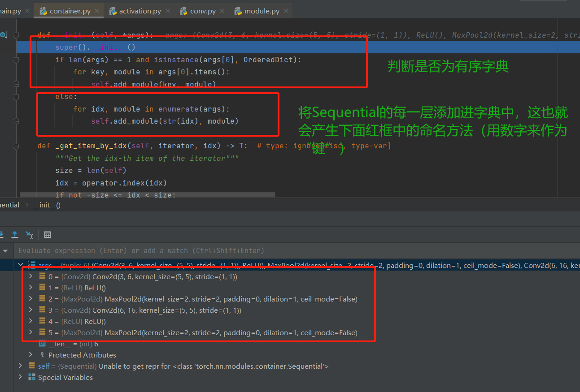The height and width of the screenshot is (392, 580).
Task: Click the Python file icon on container.py tab
Action: [x=44, y=11]
